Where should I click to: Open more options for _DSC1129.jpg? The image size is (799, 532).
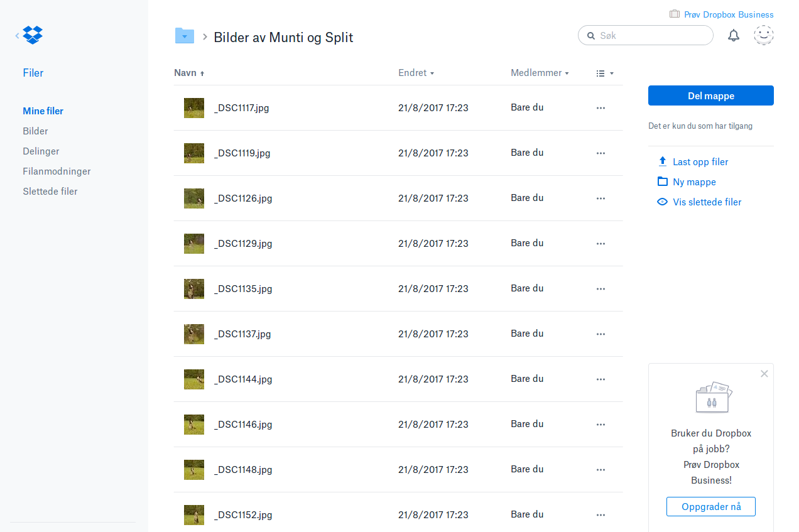601,244
